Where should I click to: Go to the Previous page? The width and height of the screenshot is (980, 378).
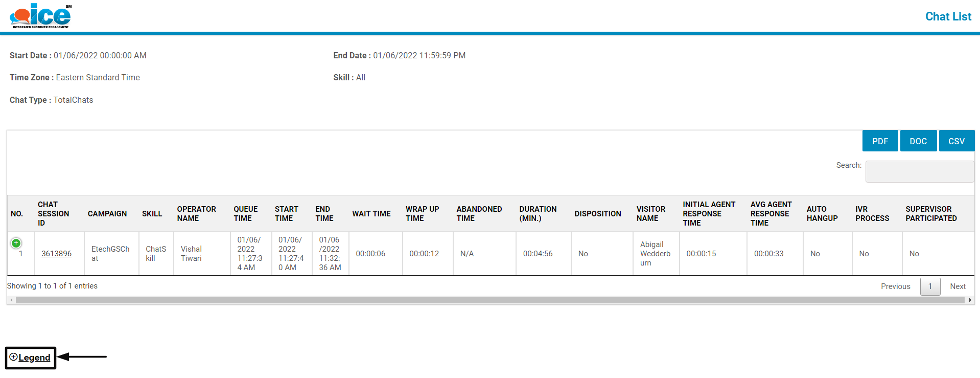895,286
